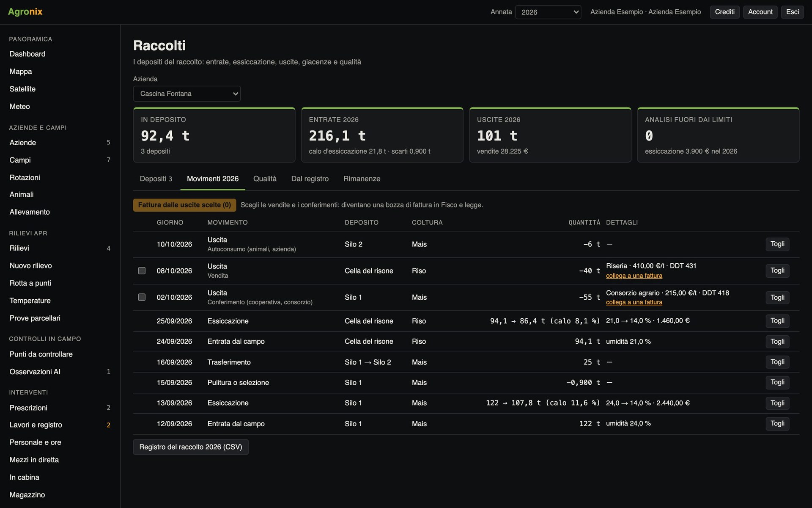Screen dimensions: 812x508
Task: Click 'collega a una fattura' for Riseria sale
Action: (634, 276)
